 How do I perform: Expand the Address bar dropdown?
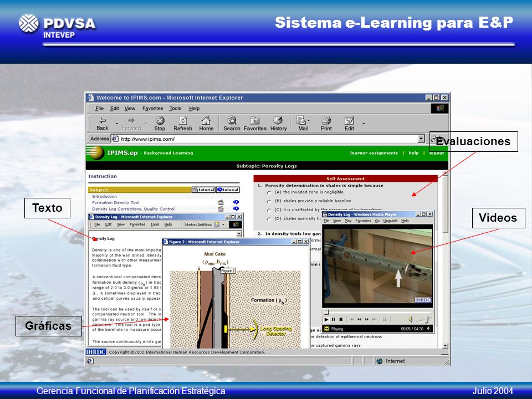(x=421, y=139)
